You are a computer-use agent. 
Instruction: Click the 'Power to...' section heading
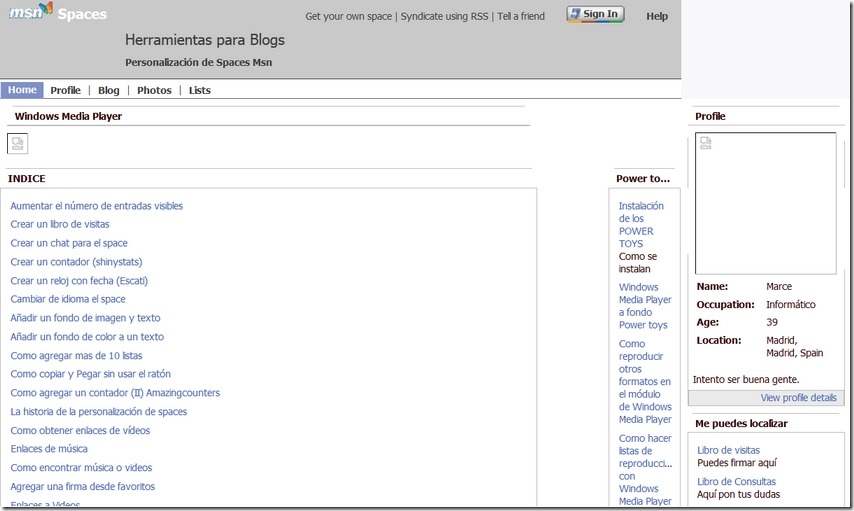[x=643, y=179]
